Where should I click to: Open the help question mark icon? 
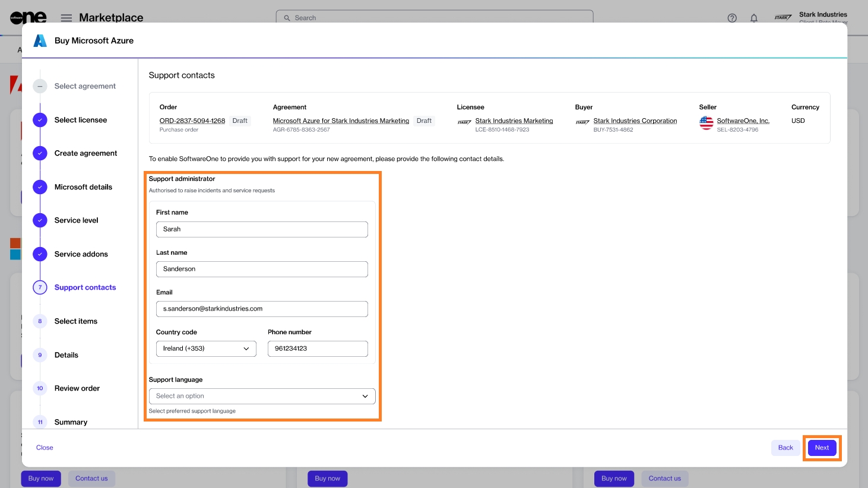point(732,18)
